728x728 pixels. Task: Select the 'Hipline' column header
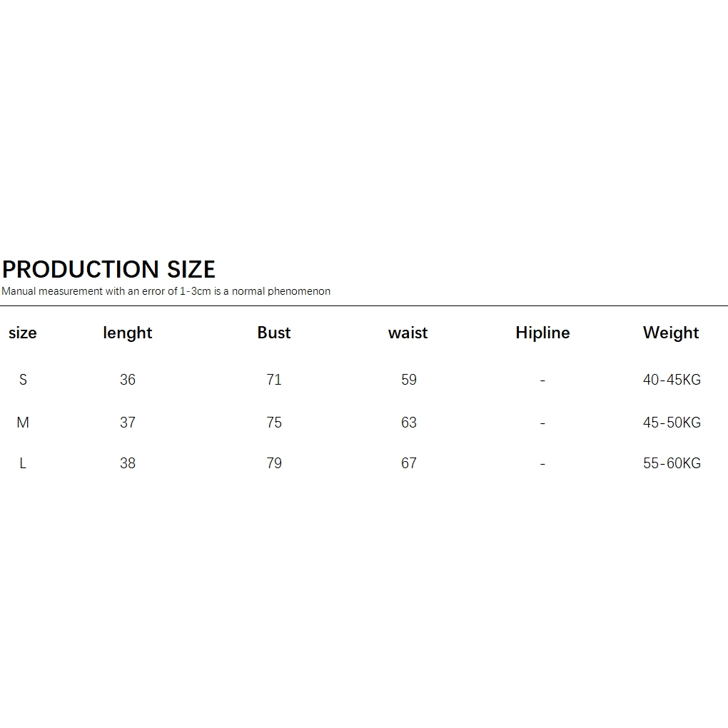click(x=542, y=333)
